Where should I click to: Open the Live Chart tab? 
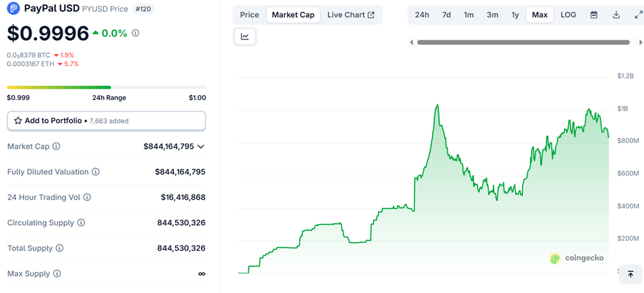(351, 15)
